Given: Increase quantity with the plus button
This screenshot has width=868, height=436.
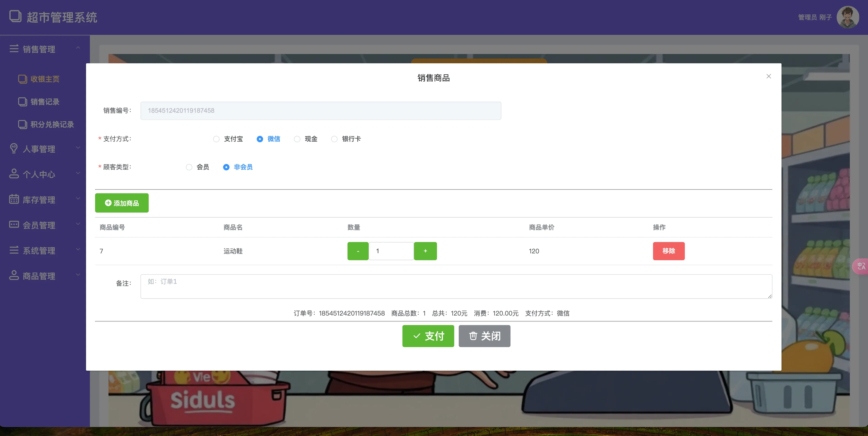Looking at the screenshot, I should coord(425,251).
